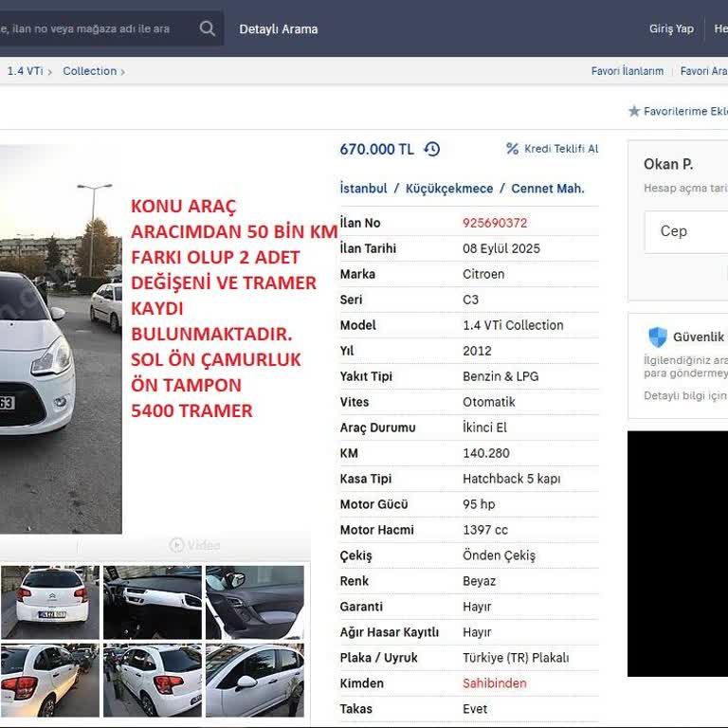The image size is (728, 728).
Task: Click Giriş Yap
Action: [671, 28]
